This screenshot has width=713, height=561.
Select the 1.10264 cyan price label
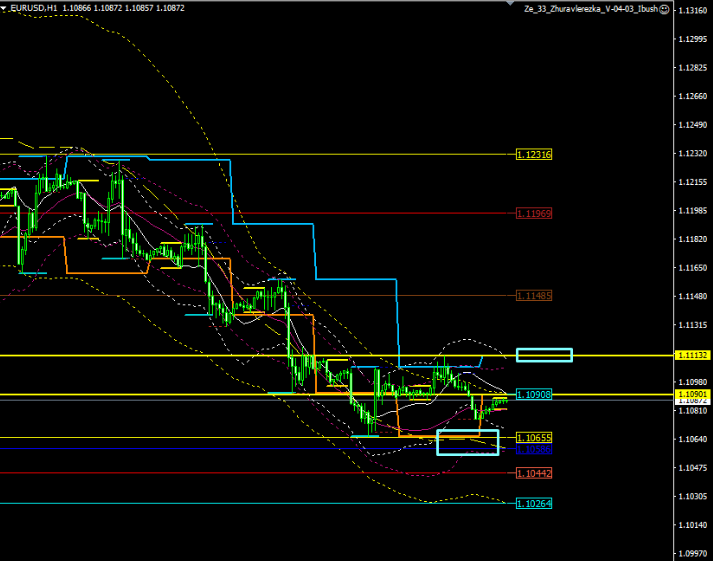pos(535,503)
